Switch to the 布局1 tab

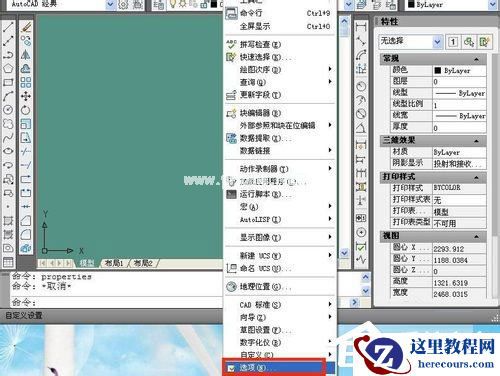click(114, 263)
